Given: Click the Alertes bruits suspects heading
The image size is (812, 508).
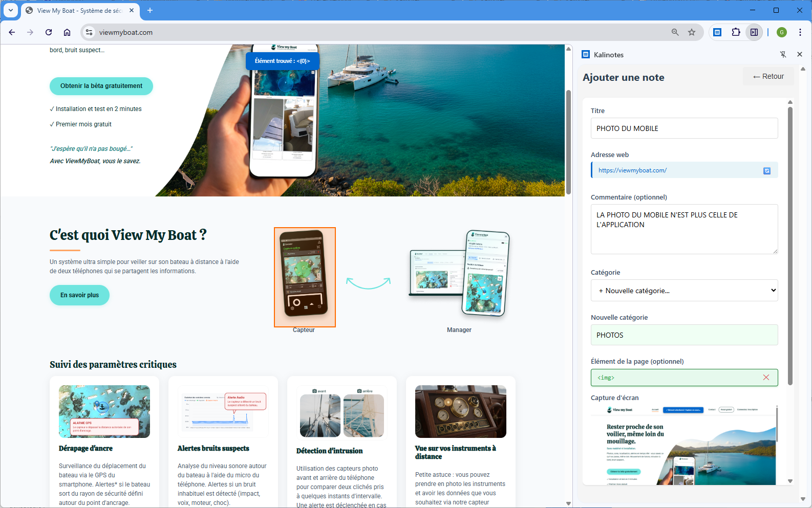Looking at the screenshot, I should pos(213,448).
